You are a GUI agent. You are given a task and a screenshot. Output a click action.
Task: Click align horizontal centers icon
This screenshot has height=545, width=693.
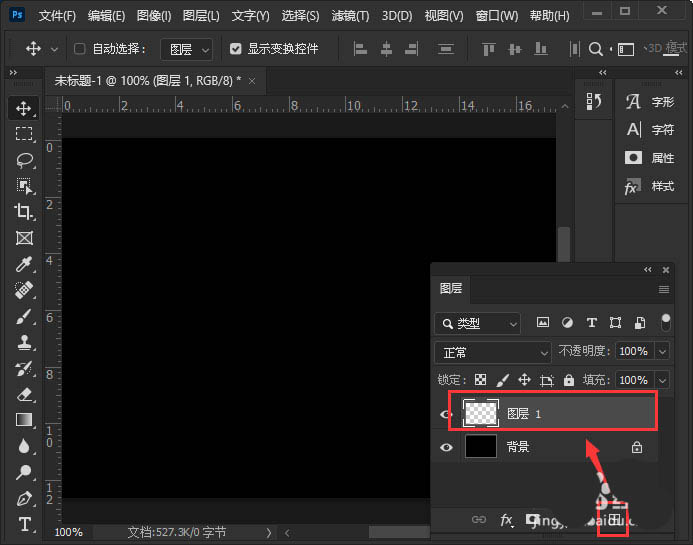[386, 49]
